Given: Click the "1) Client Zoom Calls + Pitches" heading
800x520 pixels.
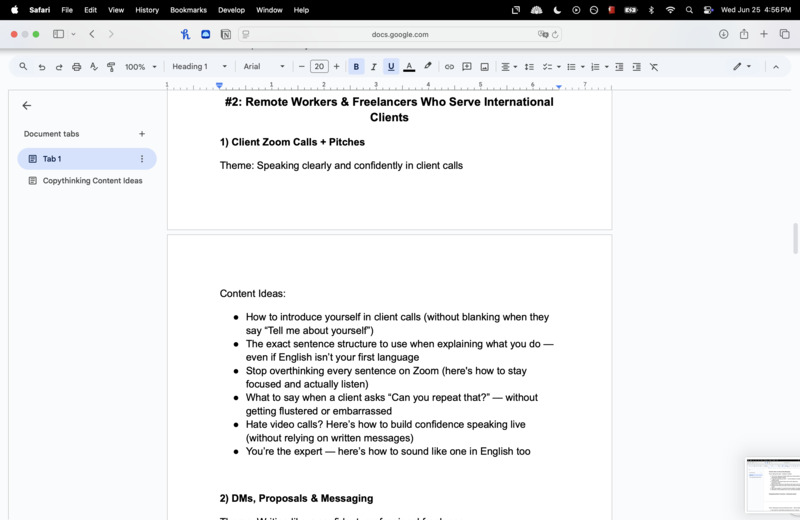Looking at the screenshot, I should pos(292,142).
